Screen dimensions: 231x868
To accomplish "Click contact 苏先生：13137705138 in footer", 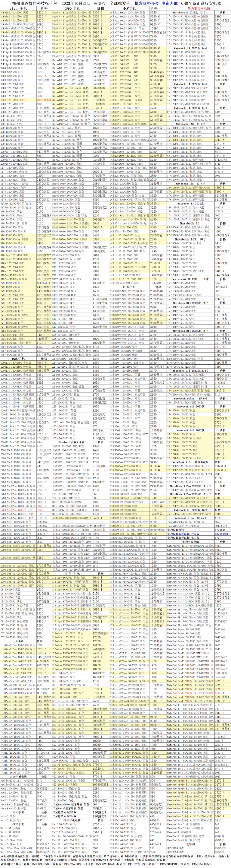I will (132, 865).
